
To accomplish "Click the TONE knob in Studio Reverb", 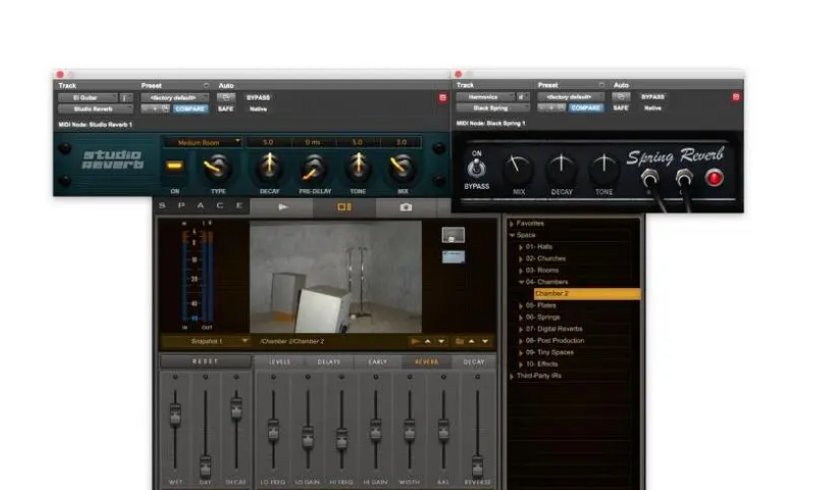I will click(358, 167).
